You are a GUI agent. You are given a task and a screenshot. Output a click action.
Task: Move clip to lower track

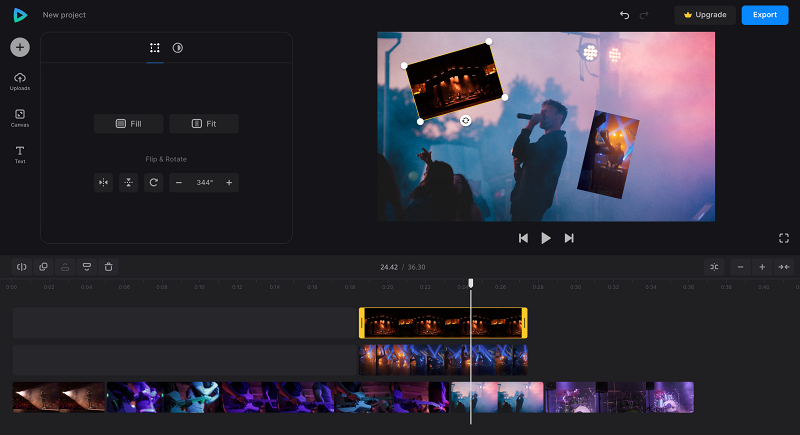click(x=87, y=267)
